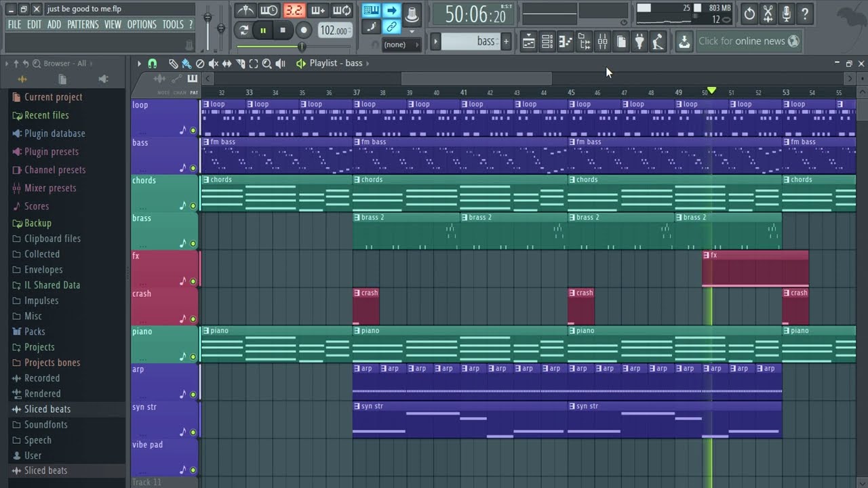Click the song position slider knob
This screenshot has height=488, width=868.
pos(302,47)
